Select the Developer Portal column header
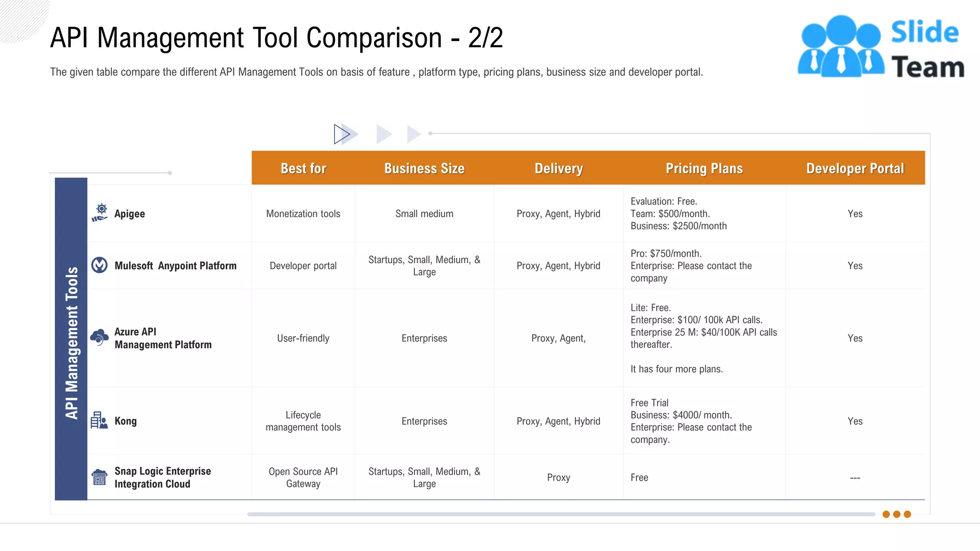Image resolution: width=980 pixels, height=551 pixels. coord(855,168)
